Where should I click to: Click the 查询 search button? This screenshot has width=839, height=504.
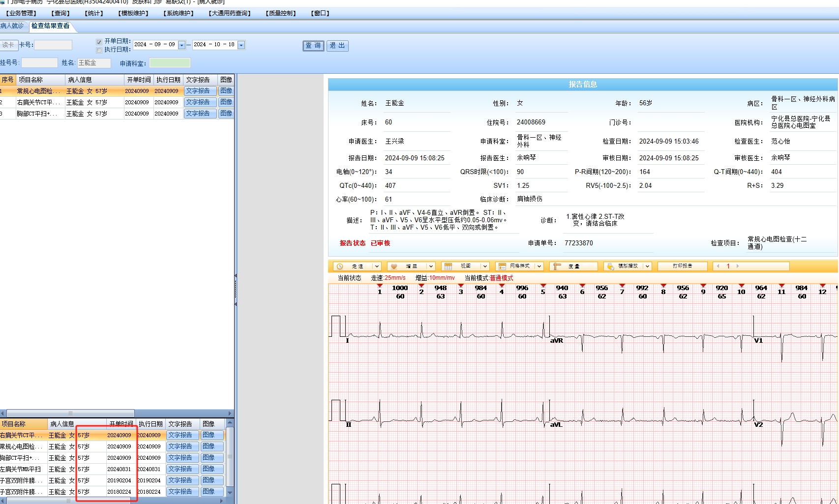point(313,46)
